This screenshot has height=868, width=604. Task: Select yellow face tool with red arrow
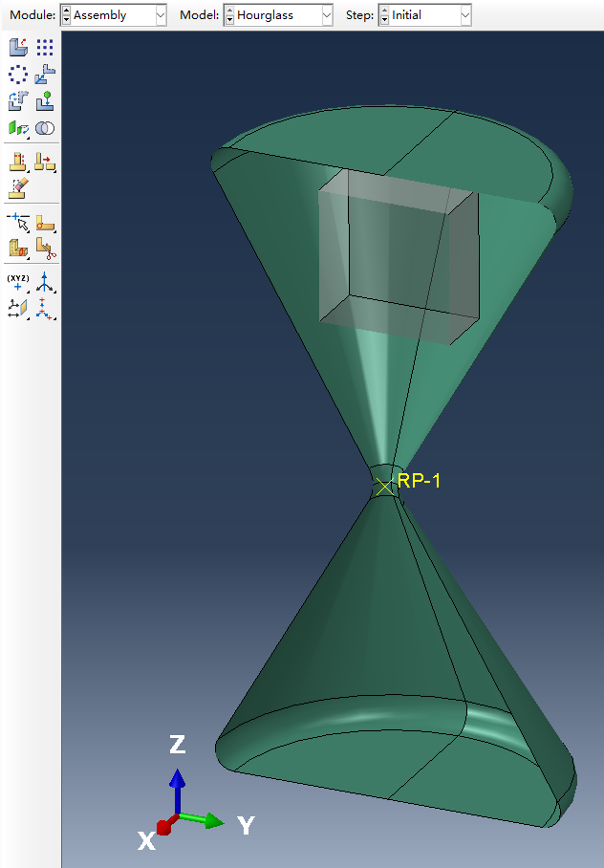click(45, 162)
